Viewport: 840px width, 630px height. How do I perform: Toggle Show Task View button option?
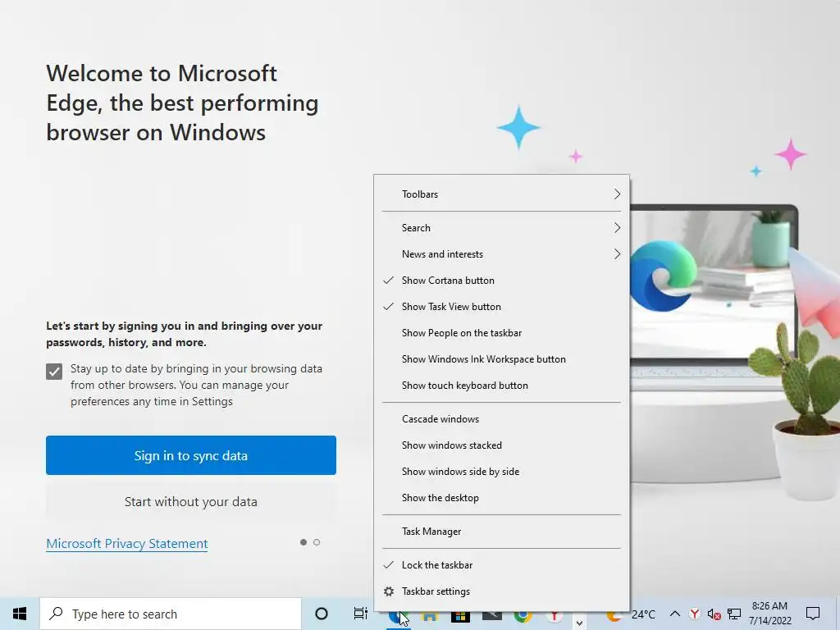pos(501,307)
